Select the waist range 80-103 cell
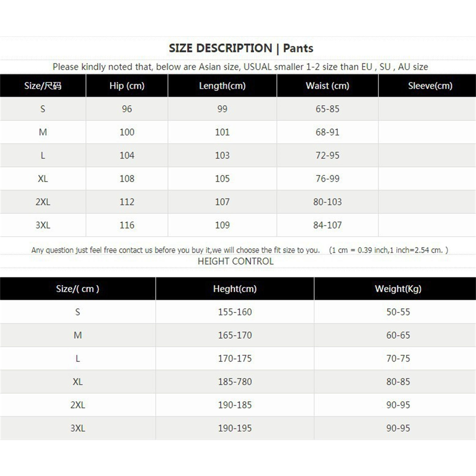Viewport: 476px width, 476px height. 327,202
